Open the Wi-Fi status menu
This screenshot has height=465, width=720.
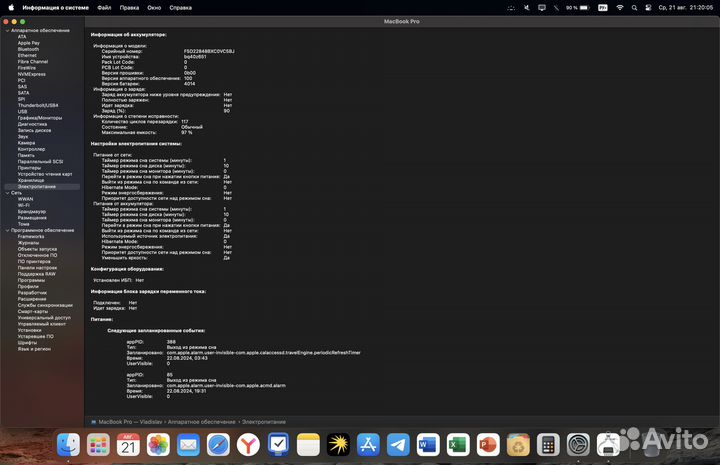coord(620,7)
